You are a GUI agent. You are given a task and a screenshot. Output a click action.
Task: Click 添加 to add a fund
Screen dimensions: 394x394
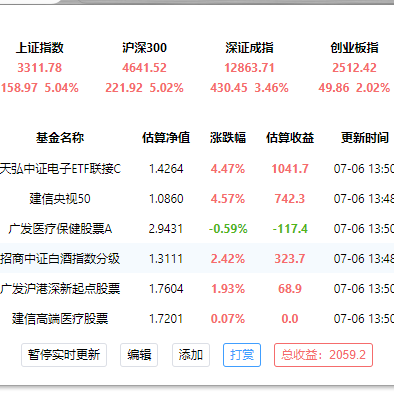coord(191,355)
